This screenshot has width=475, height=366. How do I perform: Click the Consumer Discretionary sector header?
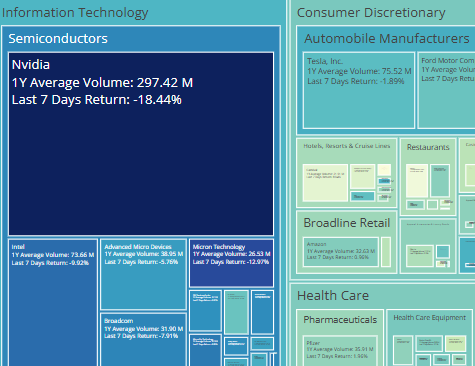pyautogui.click(x=371, y=13)
